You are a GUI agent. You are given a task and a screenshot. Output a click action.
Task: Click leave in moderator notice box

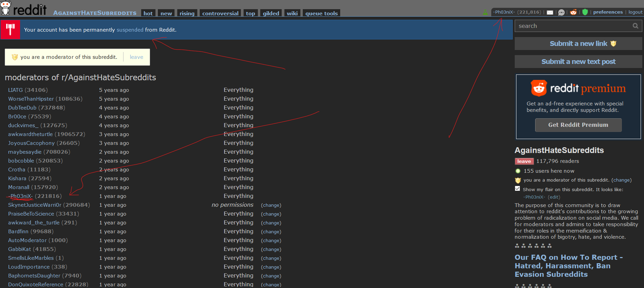[136, 57]
